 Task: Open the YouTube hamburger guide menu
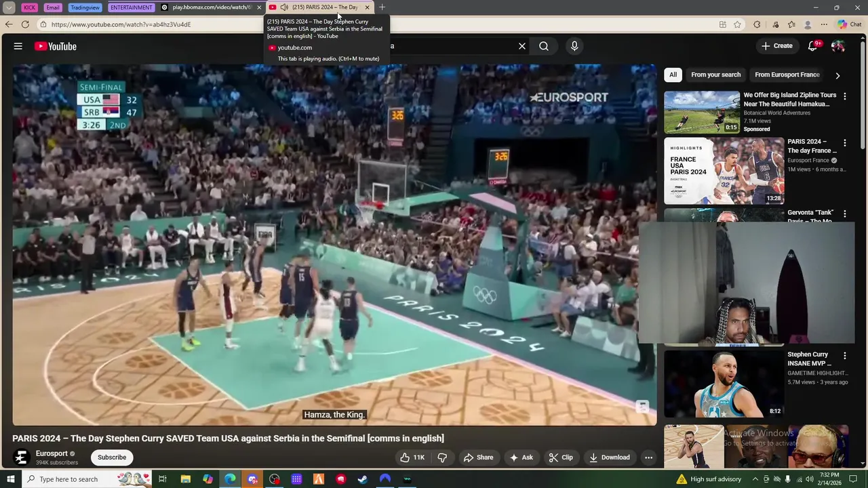click(x=18, y=46)
